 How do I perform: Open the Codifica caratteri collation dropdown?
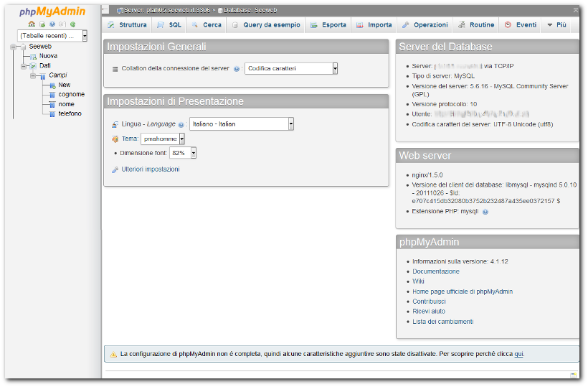[291, 69]
